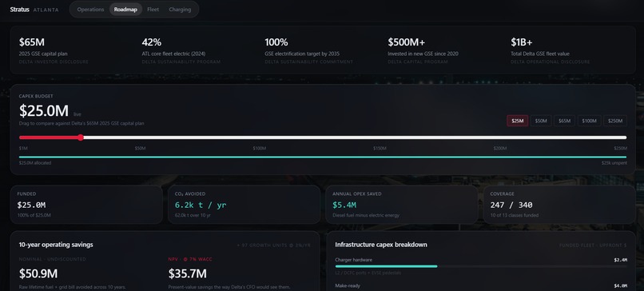This screenshot has width=644, height=291.
Task: Open the Coverage 247 / 340 card
Action: [x=559, y=205]
